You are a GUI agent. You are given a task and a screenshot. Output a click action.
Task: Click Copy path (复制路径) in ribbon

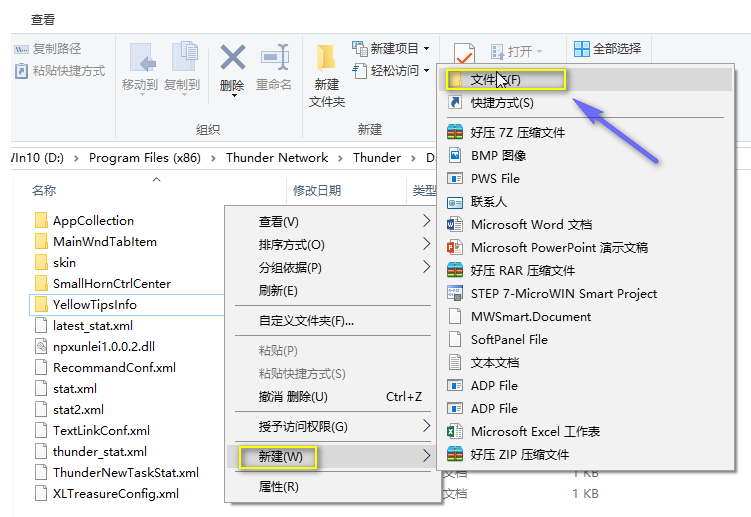point(47,48)
